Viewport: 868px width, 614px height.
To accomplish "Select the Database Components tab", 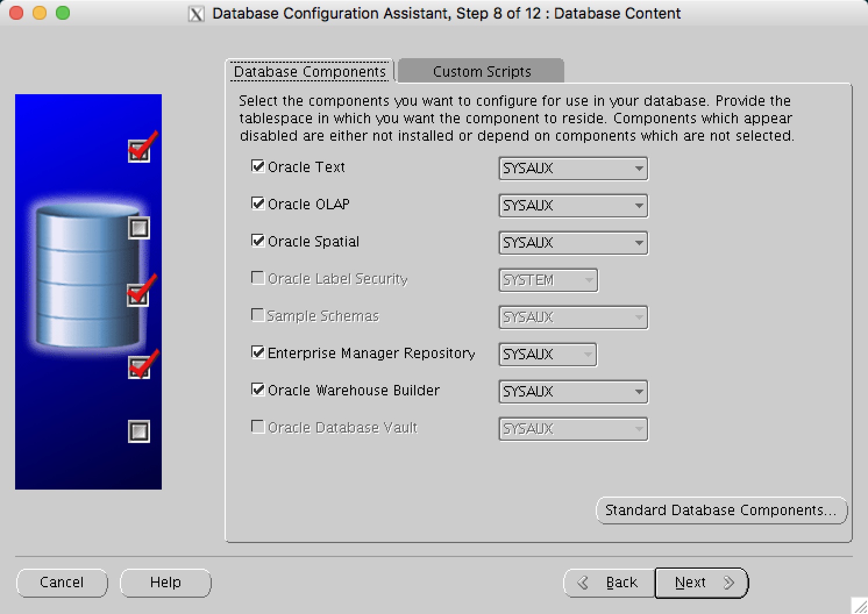I will click(310, 72).
